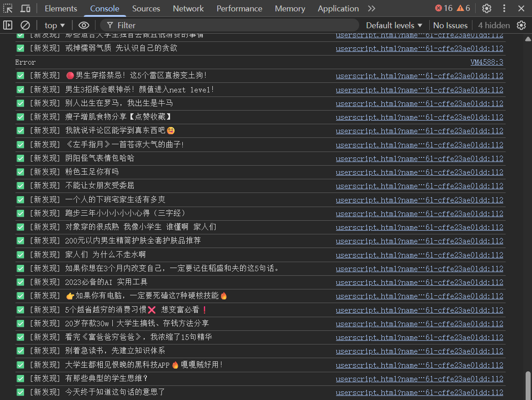Viewport: 532px width, 400px height.
Task: Create a live expression with the eye icon
Action: coord(84,25)
